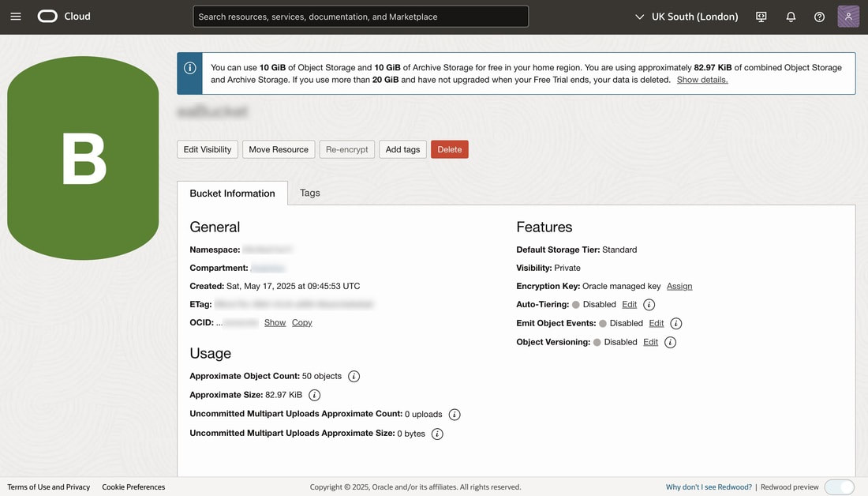Open the user profile avatar menu

848,17
